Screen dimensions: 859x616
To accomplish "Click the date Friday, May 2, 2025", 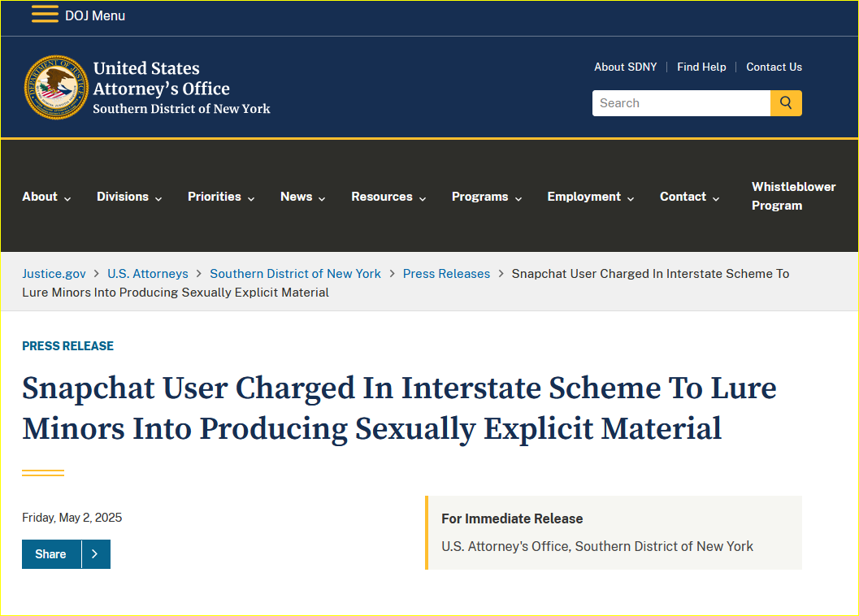I will point(72,518).
